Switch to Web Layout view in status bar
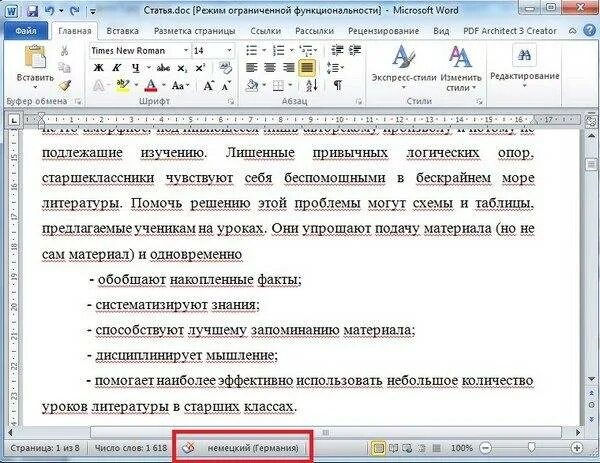Viewport: 600px width, 463px height. point(408,448)
